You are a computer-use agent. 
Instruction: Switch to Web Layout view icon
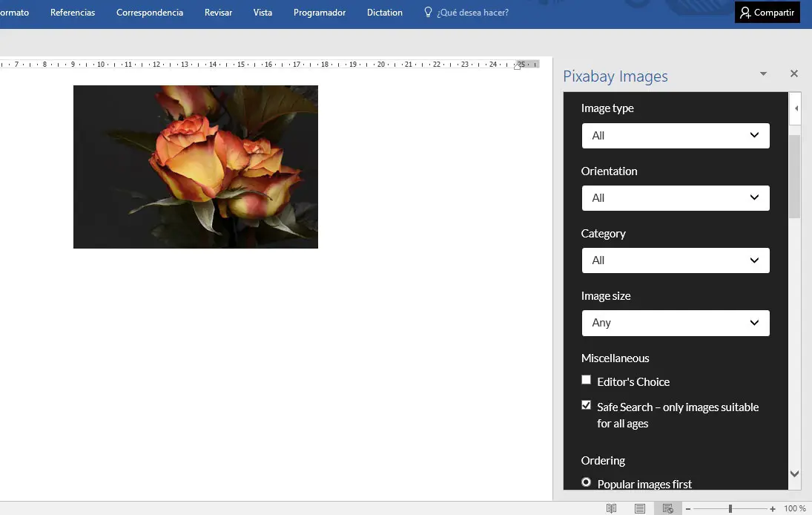tap(668, 509)
